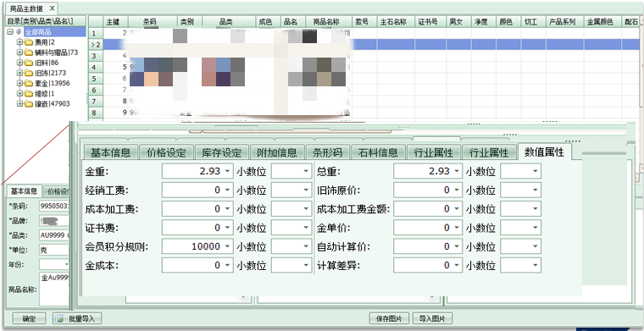Click the 旧饰 folder icon

pos(28,73)
